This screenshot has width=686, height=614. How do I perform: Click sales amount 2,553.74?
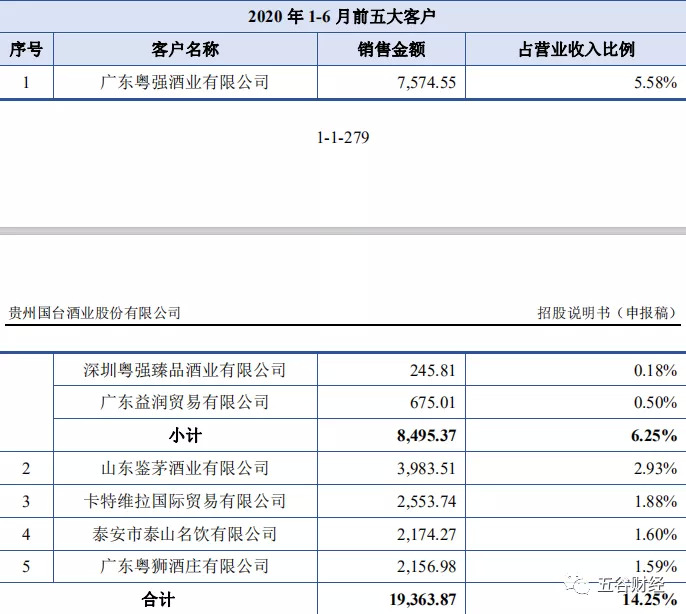pos(427,502)
